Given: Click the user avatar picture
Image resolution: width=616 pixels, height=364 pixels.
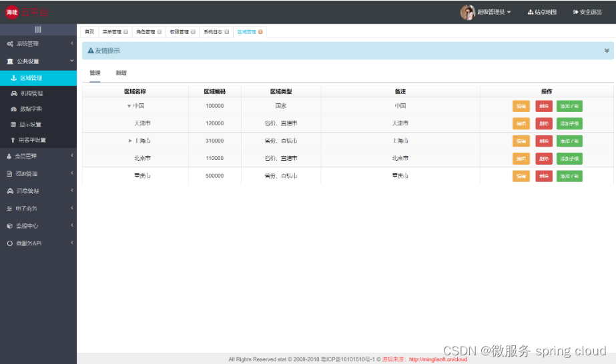Looking at the screenshot, I should click(467, 12).
